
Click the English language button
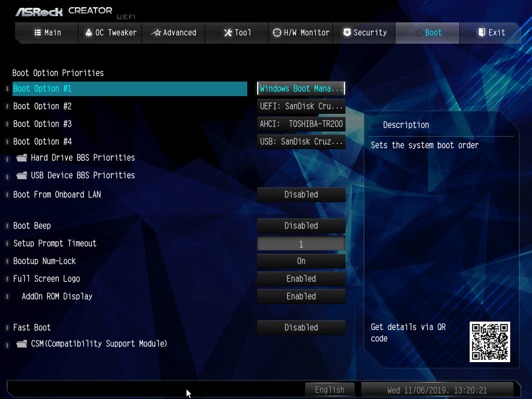point(329,390)
